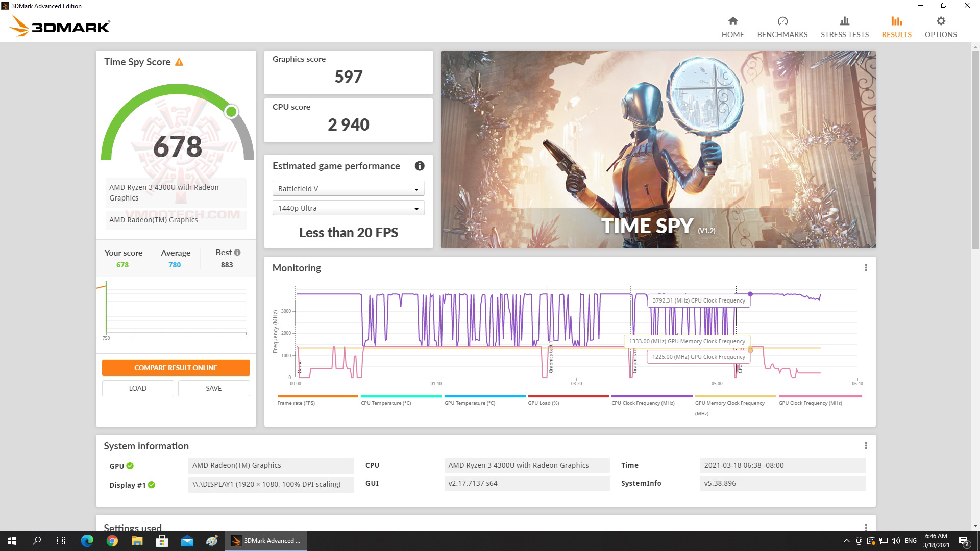Viewport: 980px width, 551px height.
Task: Open the Settings used three-dot menu
Action: [866, 527]
